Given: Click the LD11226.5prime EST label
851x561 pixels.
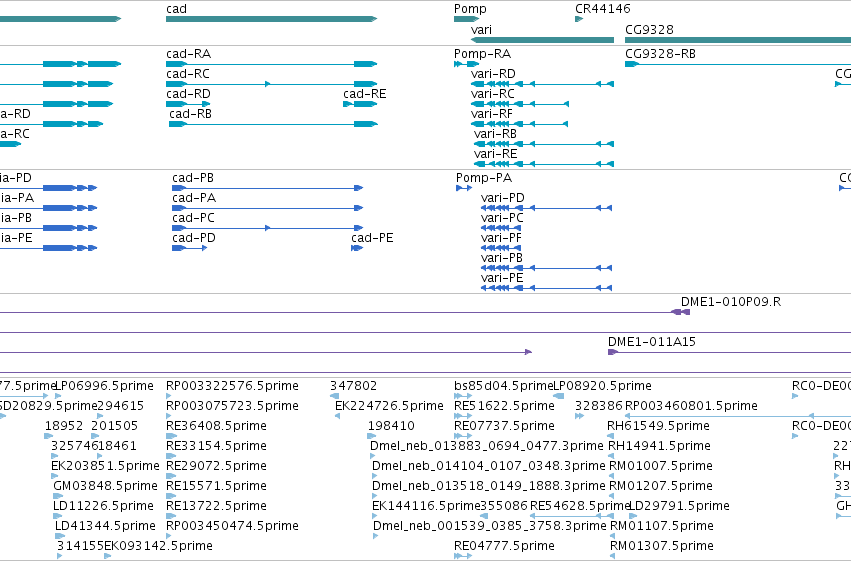Looking at the screenshot, I should click(x=103, y=507).
